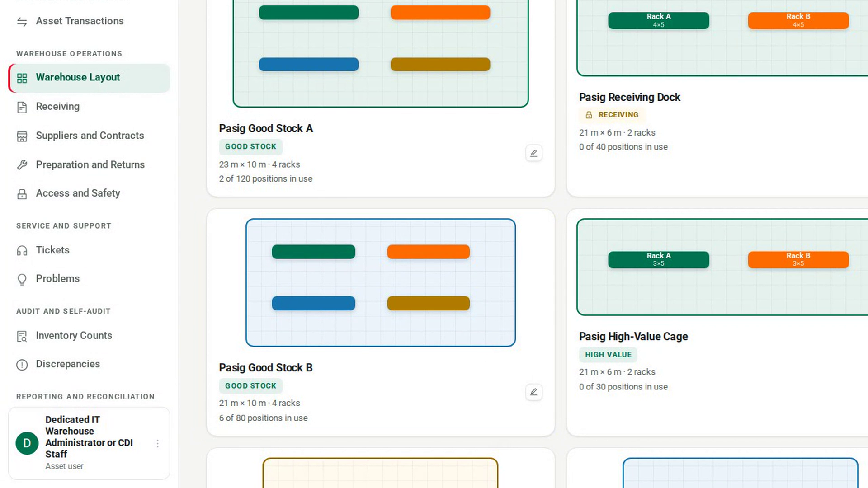Click the green D user avatar
This screenshot has height=488, width=868.
pos(27,443)
